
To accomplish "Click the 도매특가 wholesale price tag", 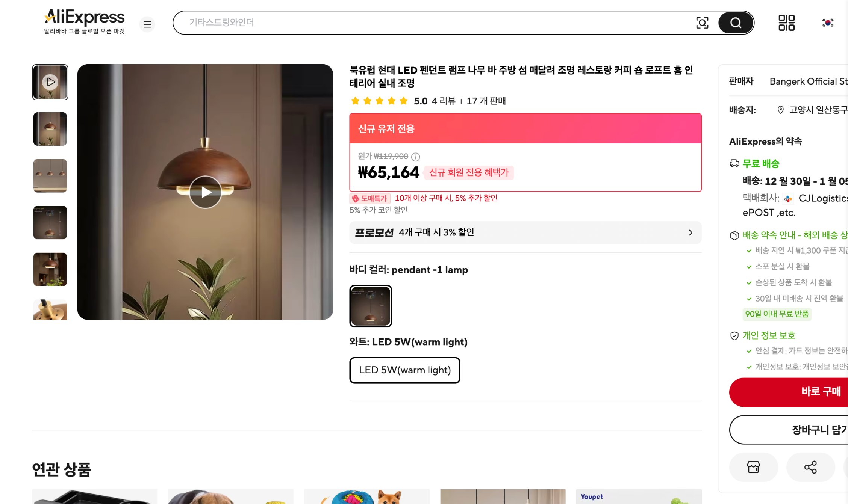I will (x=370, y=198).
